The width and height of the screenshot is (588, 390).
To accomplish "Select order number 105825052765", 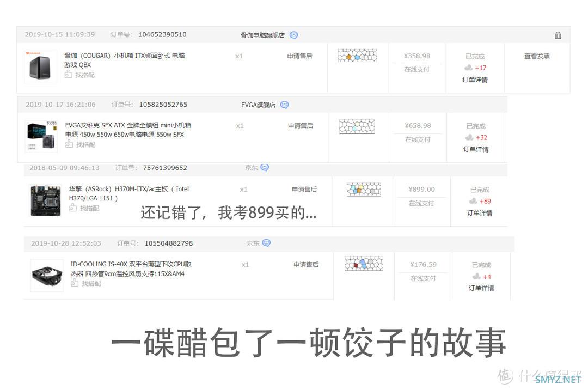I will pos(163,104).
